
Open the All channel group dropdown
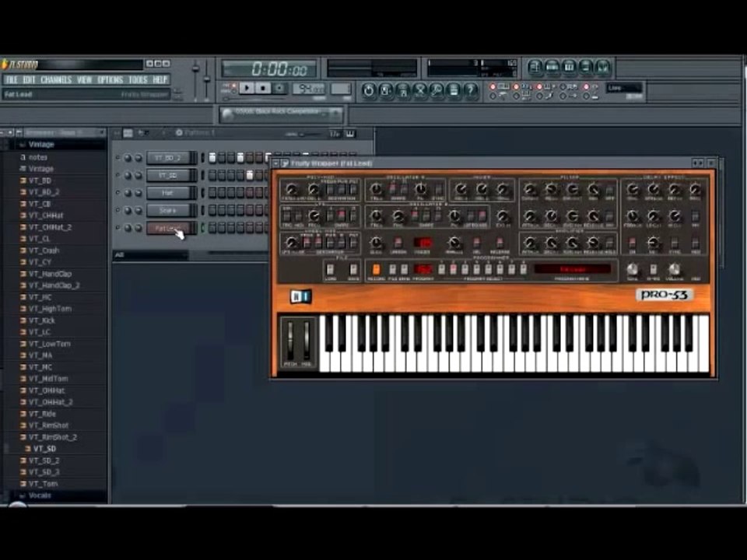click(x=150, y=255)
